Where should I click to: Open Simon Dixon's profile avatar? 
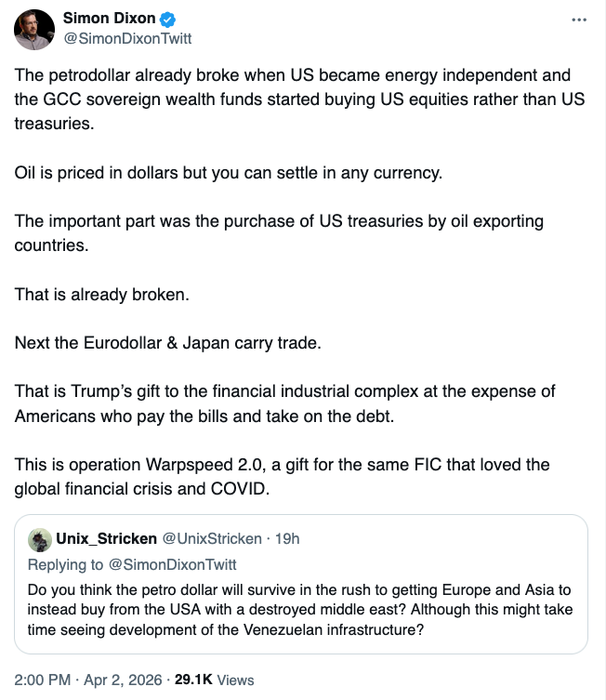(x=34, y=30)
